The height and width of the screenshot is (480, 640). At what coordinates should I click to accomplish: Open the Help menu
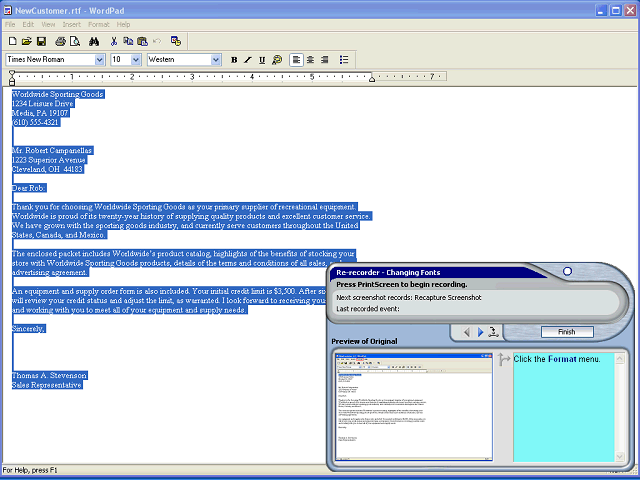123,24
